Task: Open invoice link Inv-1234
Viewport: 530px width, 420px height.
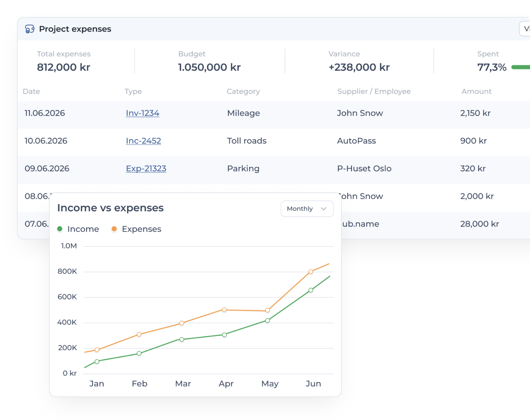Action: click(143, 113)
